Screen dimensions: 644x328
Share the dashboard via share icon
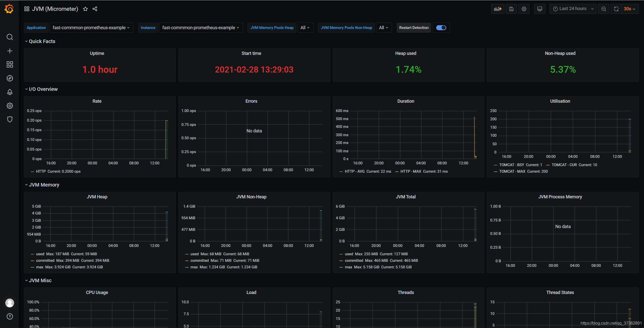tap(95, 9)
